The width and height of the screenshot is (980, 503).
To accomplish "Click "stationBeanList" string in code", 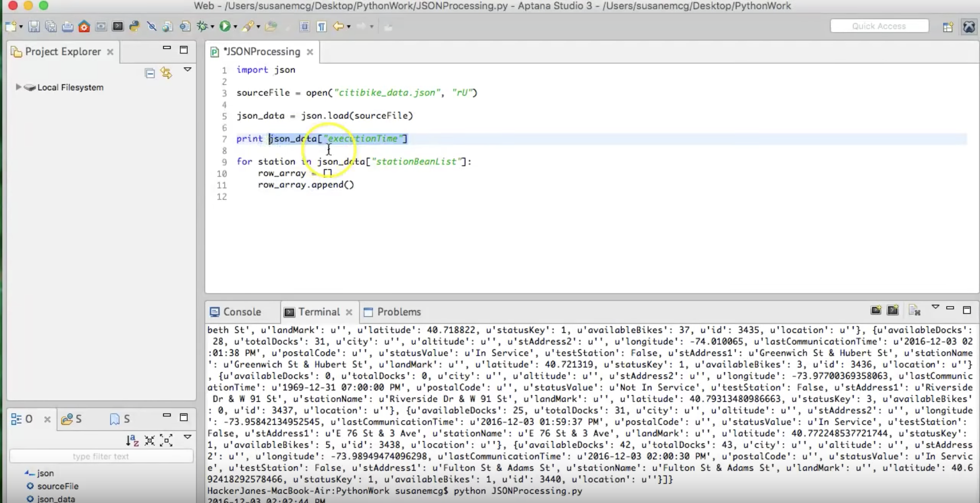I will [416, 161].
